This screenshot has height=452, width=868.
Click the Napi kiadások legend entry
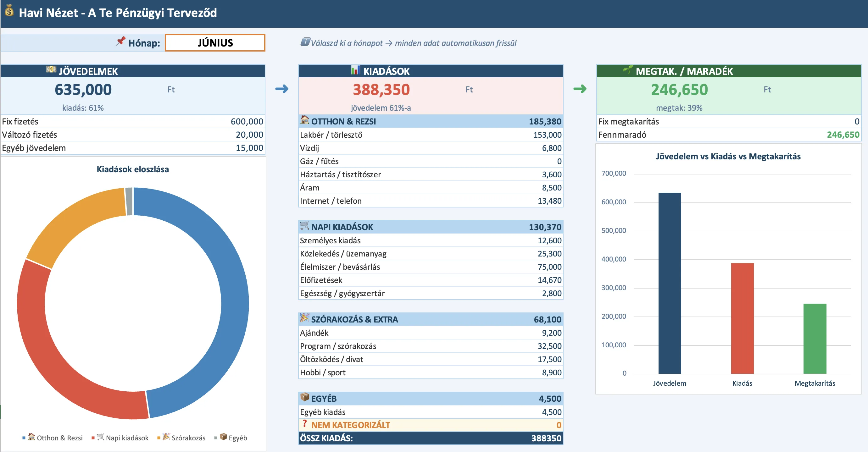pos(127,438)
